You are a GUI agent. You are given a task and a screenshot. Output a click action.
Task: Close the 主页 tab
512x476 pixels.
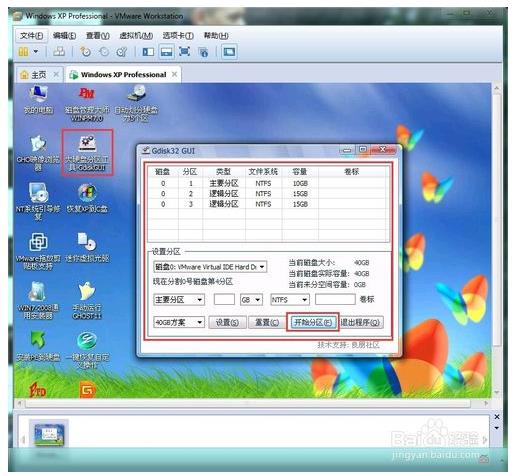pos(56,74)
